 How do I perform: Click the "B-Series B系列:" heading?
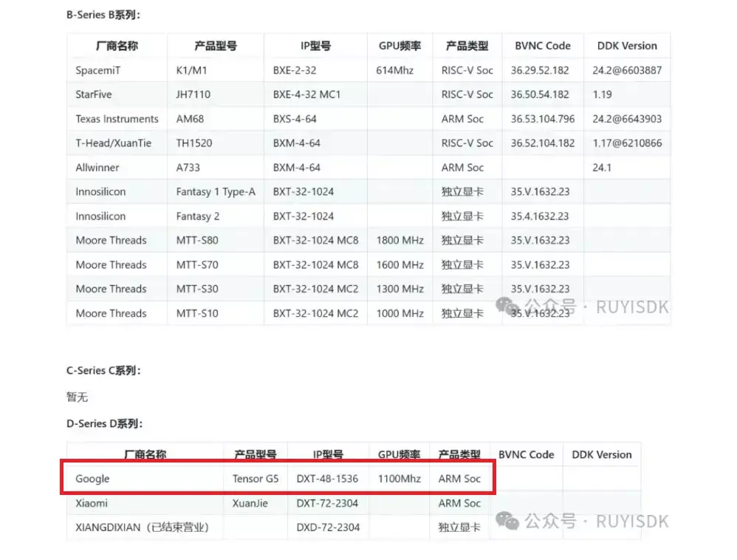(x=103, y=15)
